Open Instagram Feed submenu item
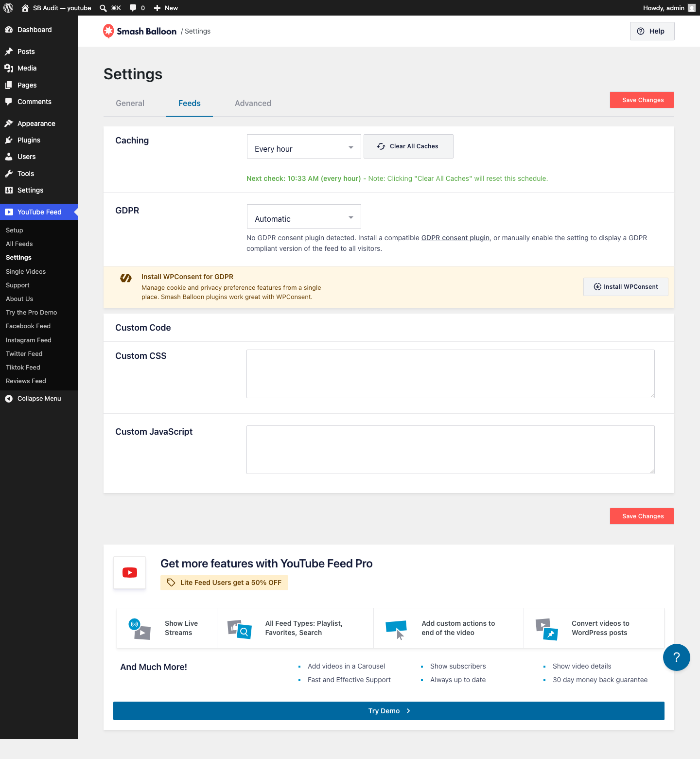Viewport: 700px width, 759px height. pyautogui.click(x=29, y=340)
